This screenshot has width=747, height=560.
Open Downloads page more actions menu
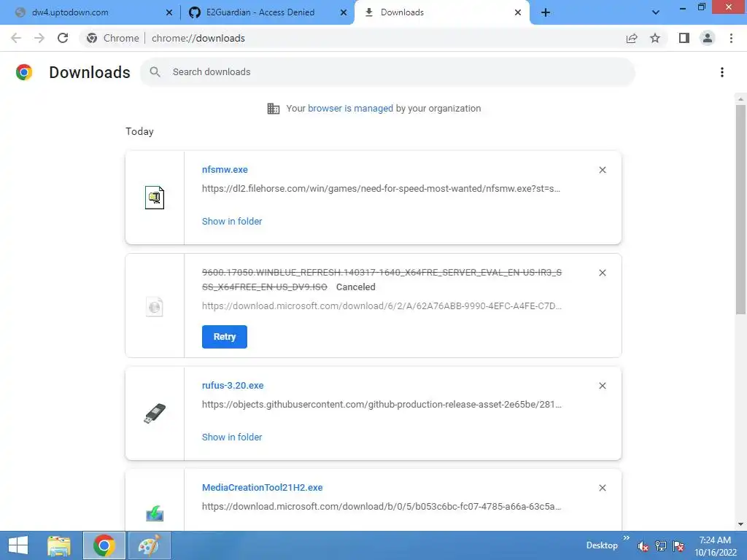pyautogui.click(x=722, y=72)
